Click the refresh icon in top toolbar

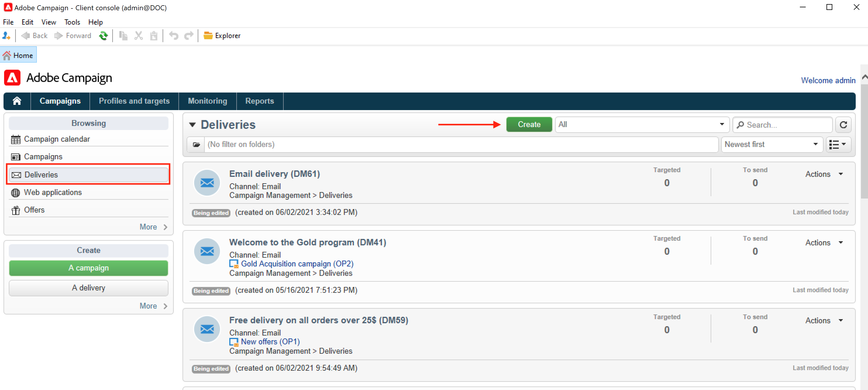coord(103,35)
